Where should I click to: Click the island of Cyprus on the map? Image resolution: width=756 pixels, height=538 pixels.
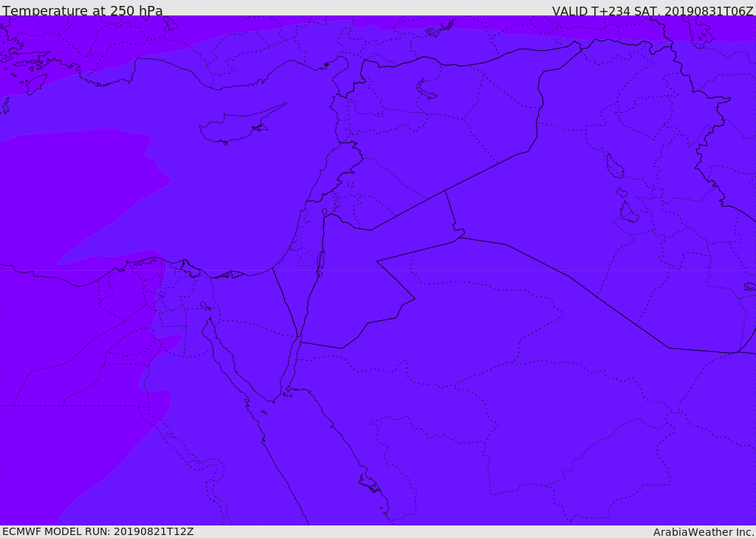click(236, 128)
